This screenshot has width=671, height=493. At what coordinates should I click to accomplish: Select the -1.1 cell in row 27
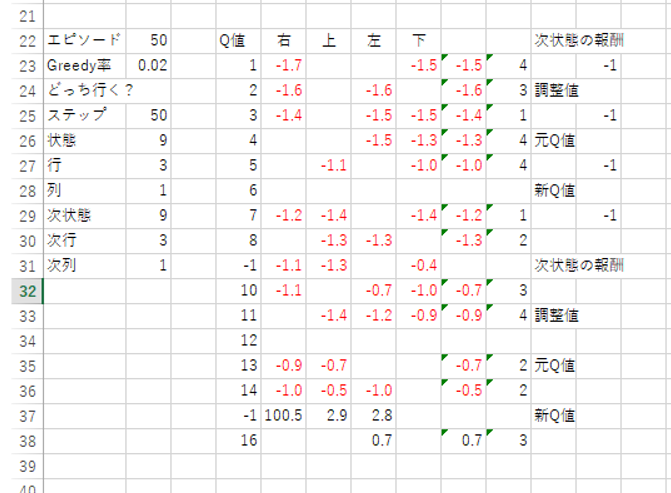point(328,166)
